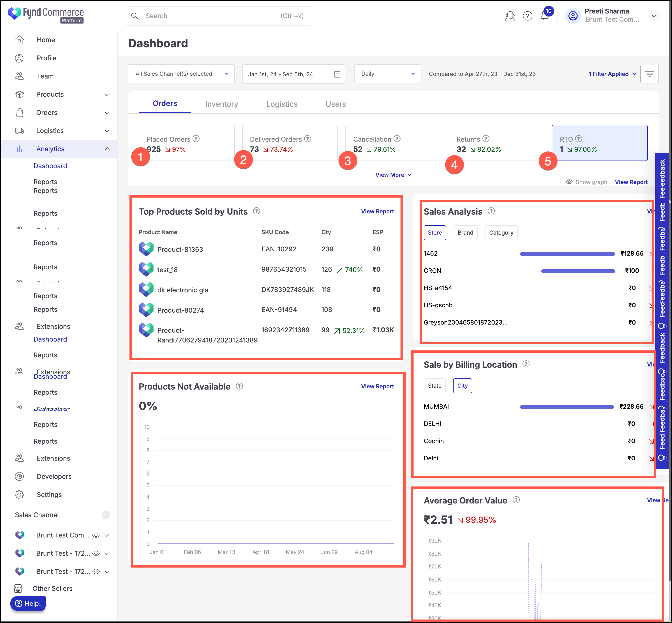The height and width of the screenshot is (623, 672).
Task: Toggle visibility eye for Brunt Test Com... channel
Action: tap(96, 535)
